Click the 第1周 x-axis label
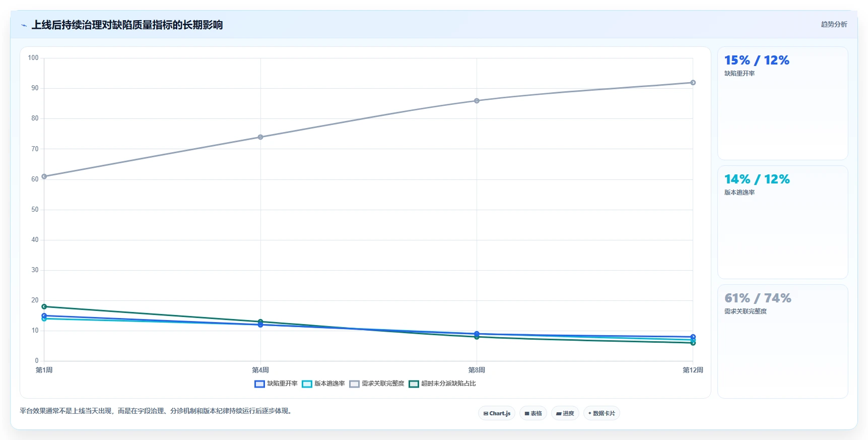This screenshot has height=440, width=868. (44, 370)
